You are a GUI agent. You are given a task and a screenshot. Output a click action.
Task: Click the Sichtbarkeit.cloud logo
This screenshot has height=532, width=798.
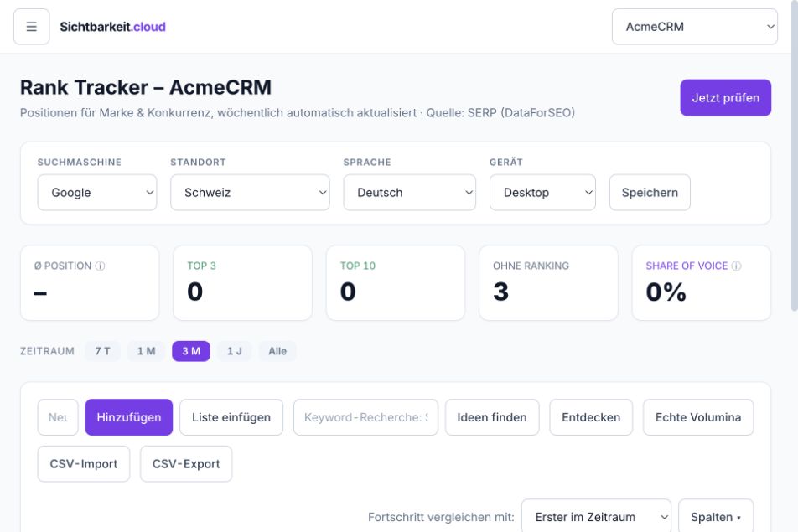click(x=113, y=27)
